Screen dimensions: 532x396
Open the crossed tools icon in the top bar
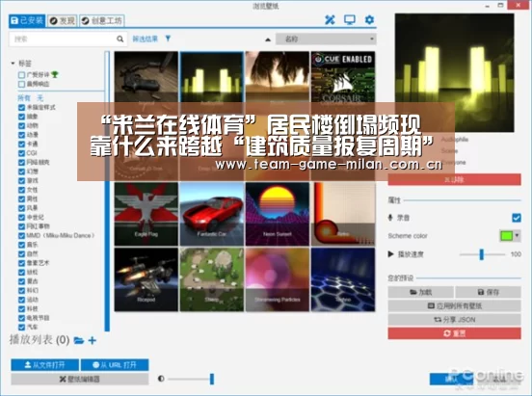330,20
